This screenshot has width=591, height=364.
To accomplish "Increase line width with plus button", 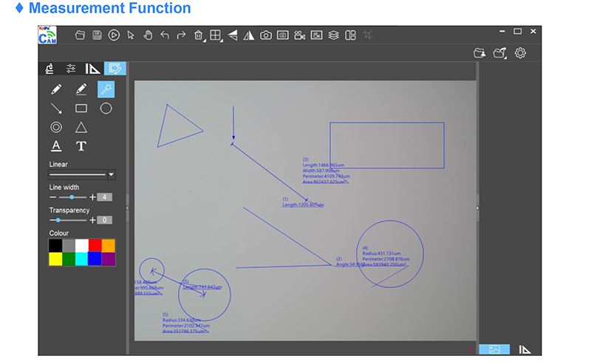I will (92, 197).
